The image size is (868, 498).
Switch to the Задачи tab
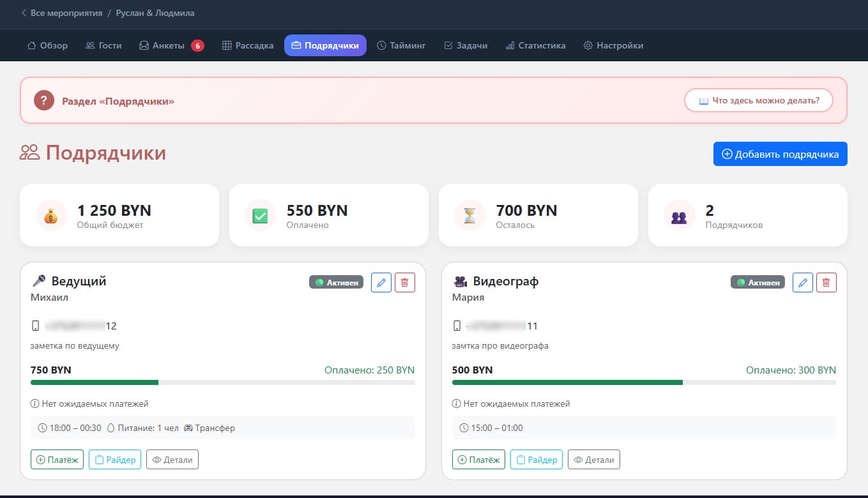pos(466,45)
